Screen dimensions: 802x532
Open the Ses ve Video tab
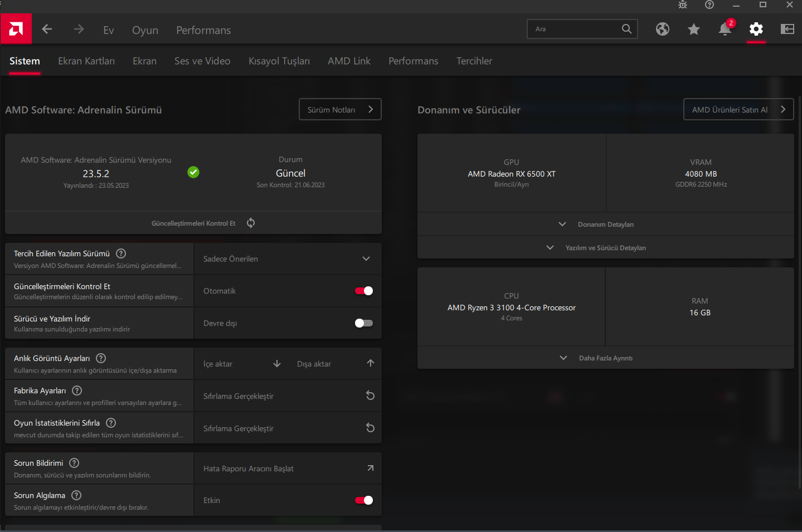[202, 61]
